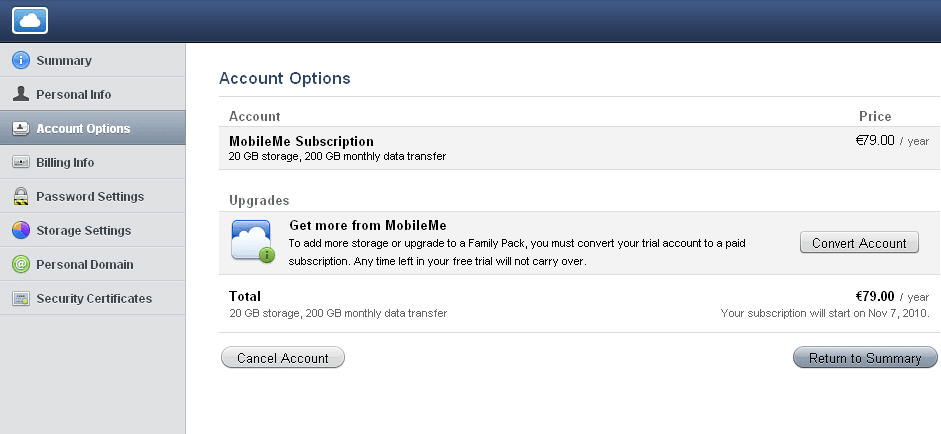Screen dimensions: 941x434
Task: Open Security Certificates section
Action: 93,298
